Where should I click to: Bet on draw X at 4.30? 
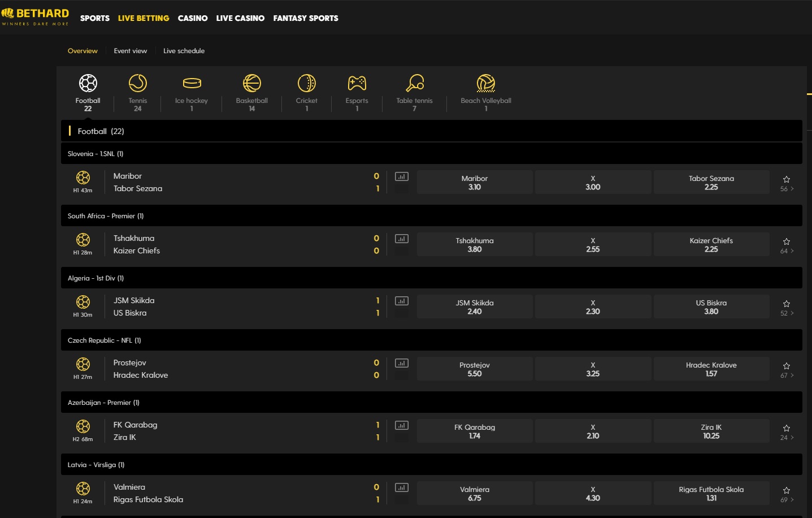[x=593, y=493]
